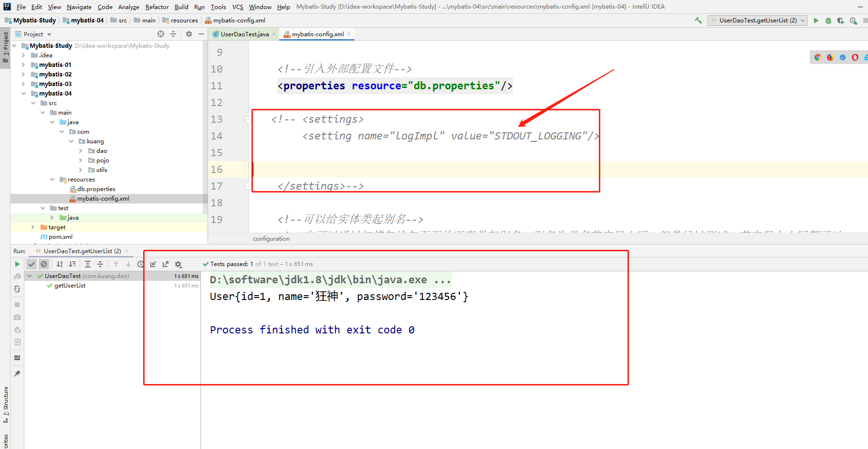This screenshot has width=868, height=449.
Task: Dump threads camera icon
Action: tap(17, 317)
